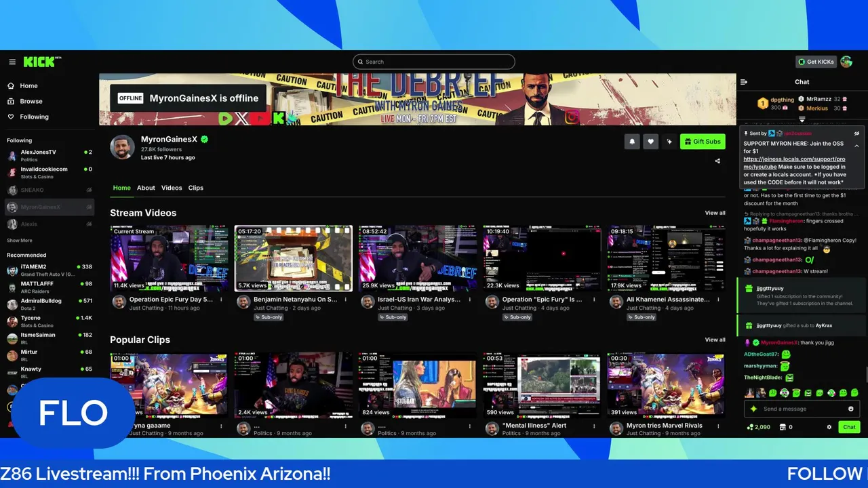The height and width of the screenshot is (488, 868).
Task: Toggle the follow heart button
Action: 650,142
